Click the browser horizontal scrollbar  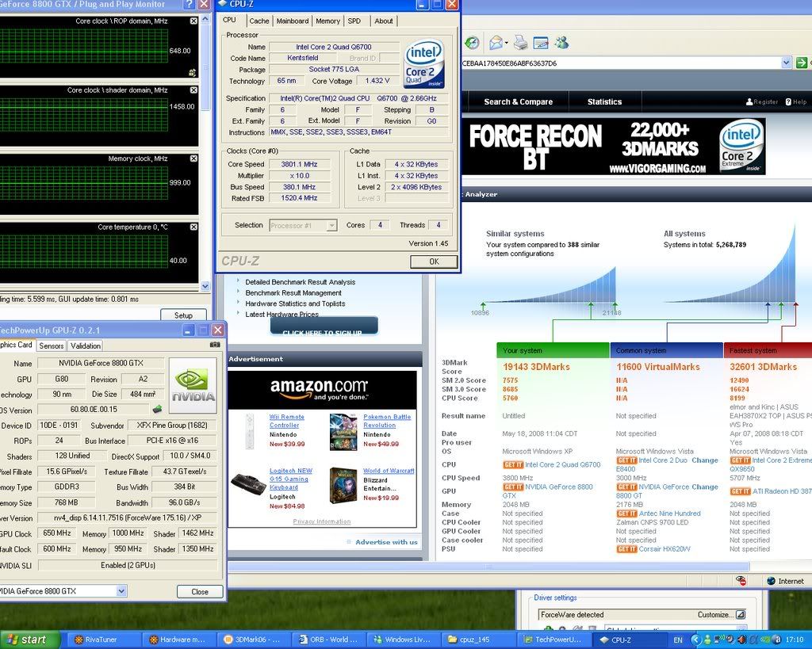pyautogui.click(x=488, y=567)
